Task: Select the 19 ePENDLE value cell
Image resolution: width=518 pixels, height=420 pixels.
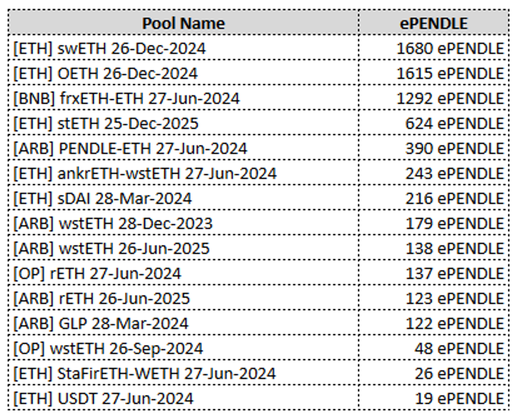Action: (x=459, y=399)
